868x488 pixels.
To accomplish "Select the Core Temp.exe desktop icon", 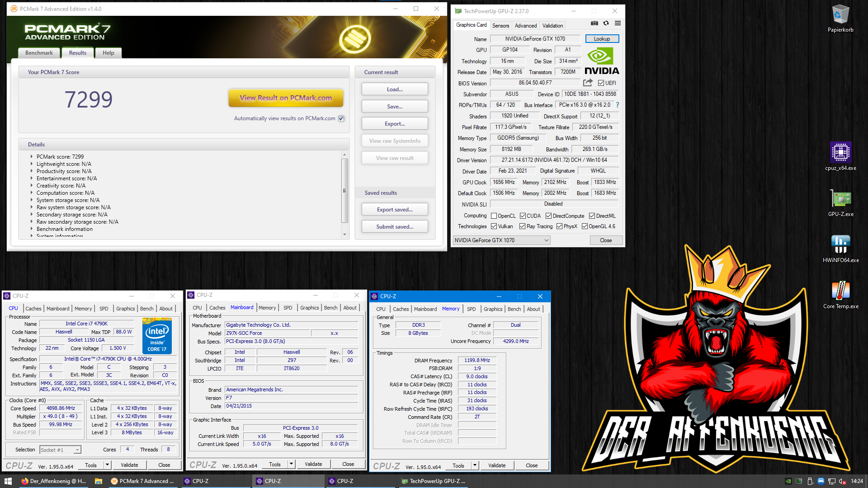I will point(840,295).
